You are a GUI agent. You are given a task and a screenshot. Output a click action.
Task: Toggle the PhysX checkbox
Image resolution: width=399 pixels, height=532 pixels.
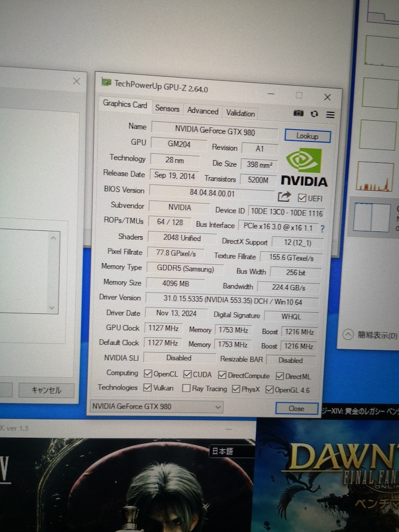236,389
